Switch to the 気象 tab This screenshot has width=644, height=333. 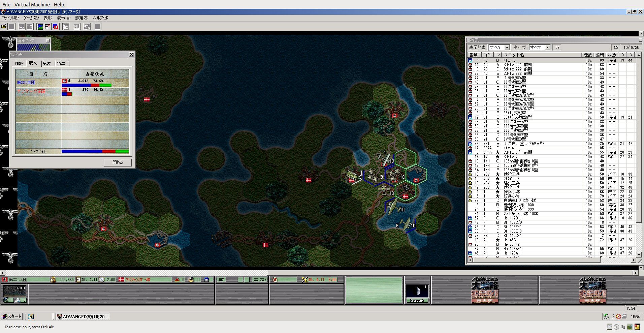[47, 63]
